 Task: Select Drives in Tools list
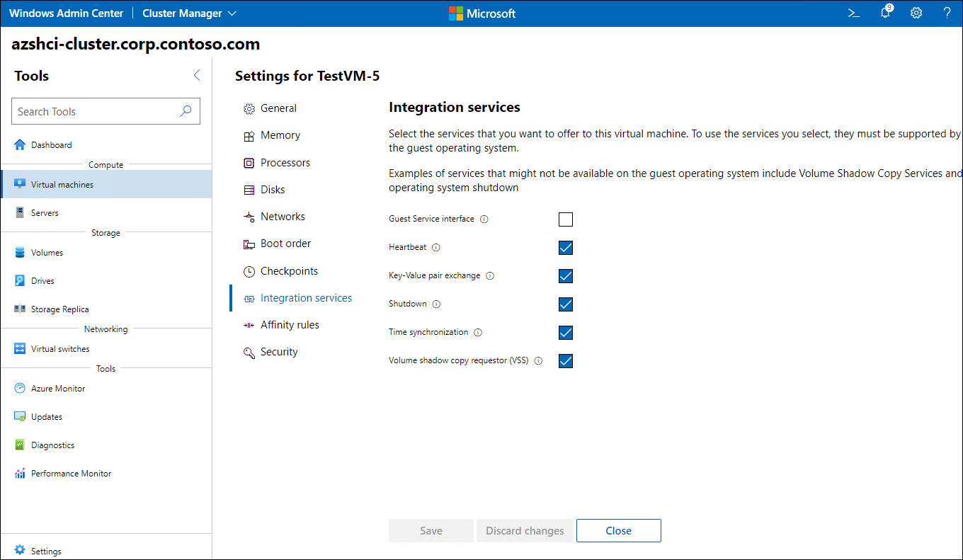pyautogui.click(x=106, y=281)
